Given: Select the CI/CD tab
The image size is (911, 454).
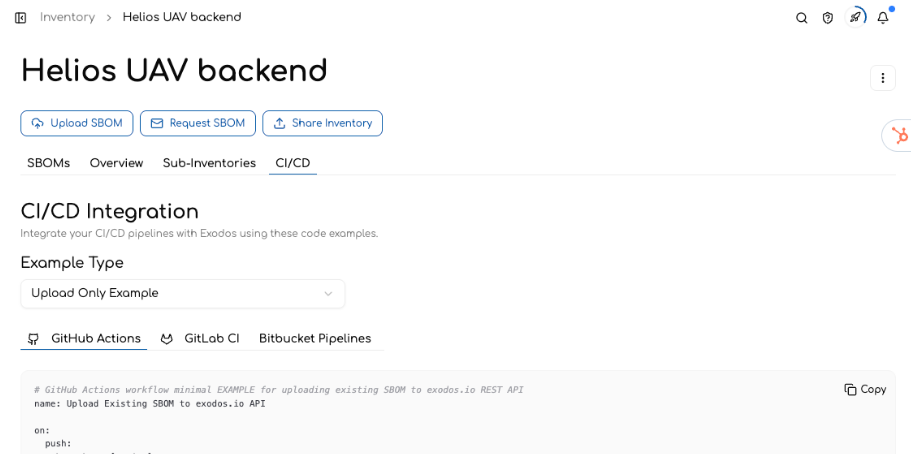Looking at the screenshot, I should tap(293, 163).
